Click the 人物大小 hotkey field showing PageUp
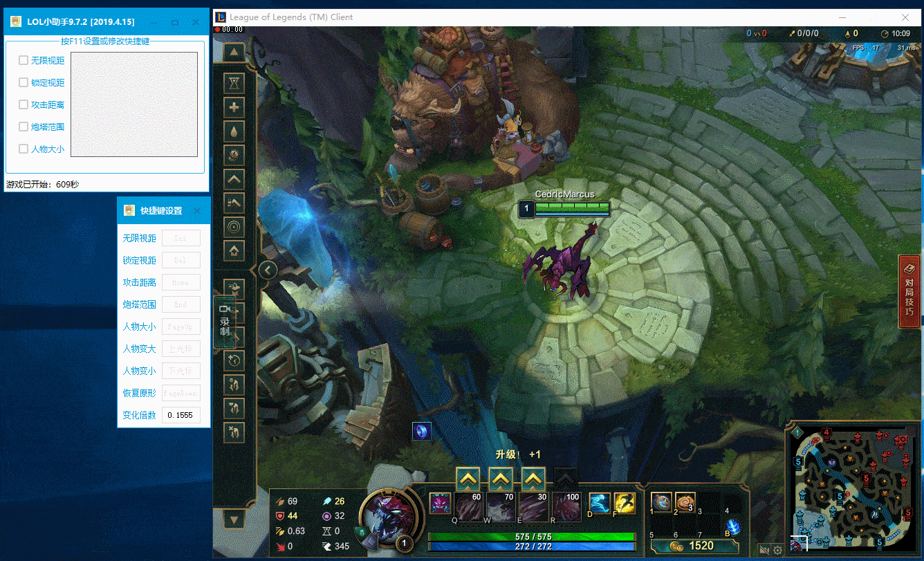This screenshot has height=561, width=924. [x=181, y=327]
